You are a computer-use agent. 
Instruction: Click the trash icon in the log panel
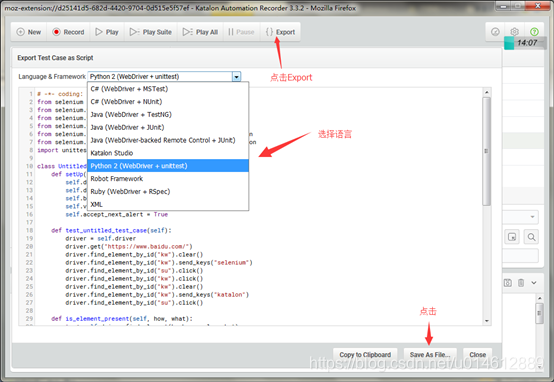(x=521, y=283)
